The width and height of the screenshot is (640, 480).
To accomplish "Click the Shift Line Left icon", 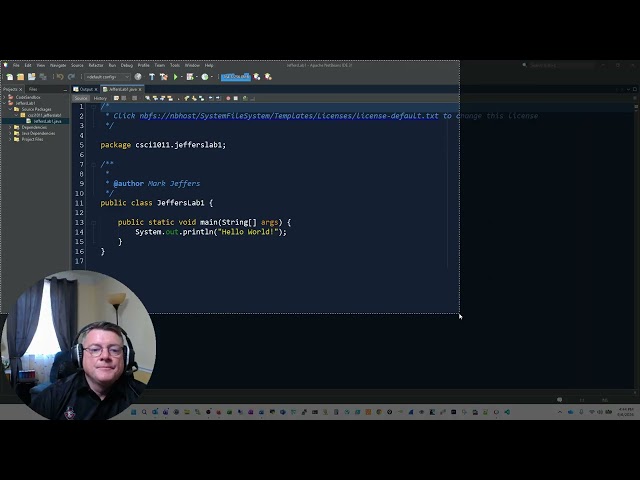I will [211, 98].
